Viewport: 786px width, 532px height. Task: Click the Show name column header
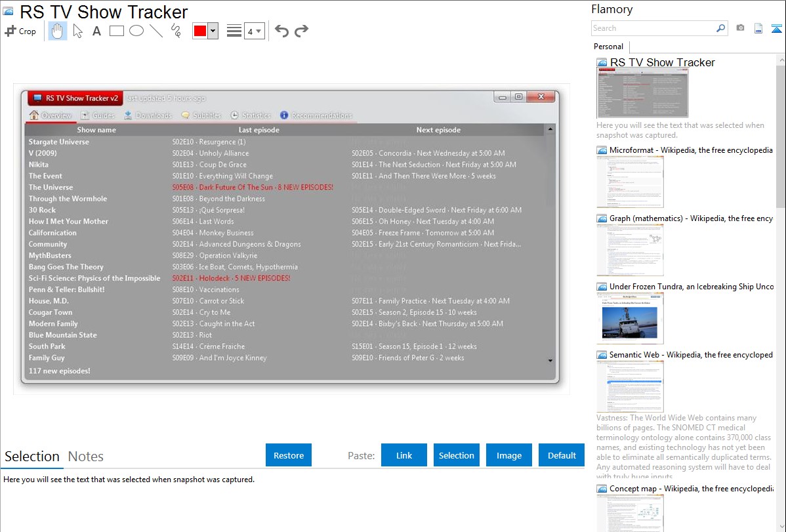coord(96,130)
